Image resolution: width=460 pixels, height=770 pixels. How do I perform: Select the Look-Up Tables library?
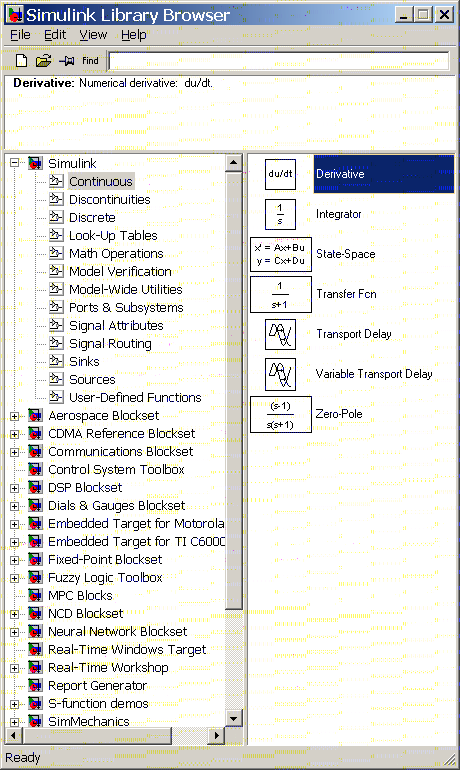click(x=113, y=236)
